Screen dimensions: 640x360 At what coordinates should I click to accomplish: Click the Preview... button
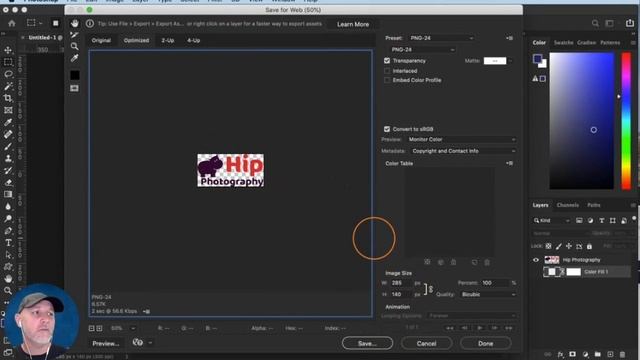106,343
